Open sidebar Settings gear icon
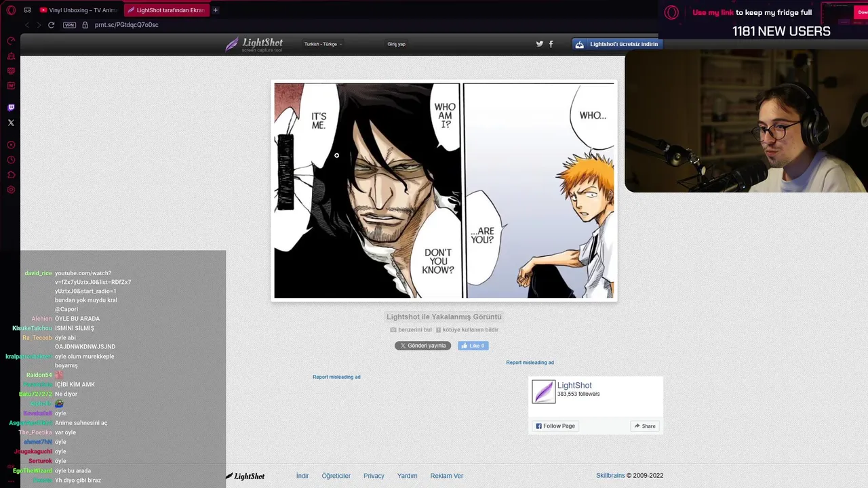 click(11, 190)
